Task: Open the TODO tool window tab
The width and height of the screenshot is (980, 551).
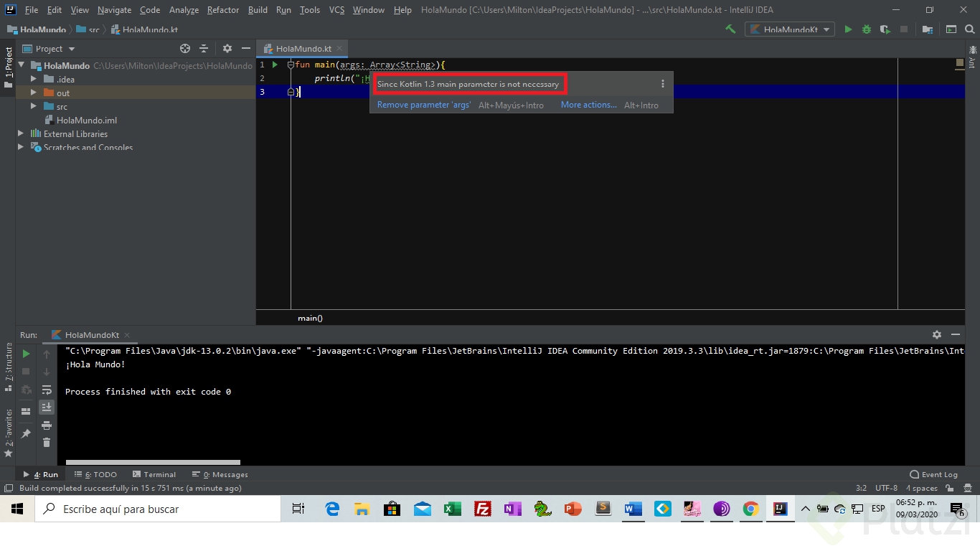Action: point(95,474)
